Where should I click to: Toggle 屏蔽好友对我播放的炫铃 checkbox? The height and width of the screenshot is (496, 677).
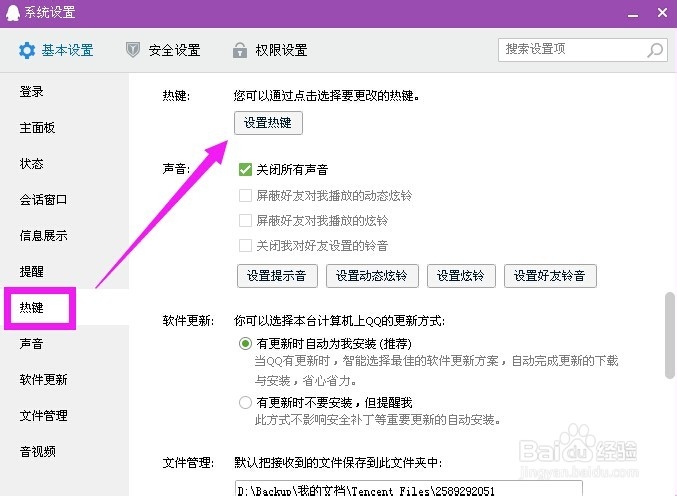[x=245, y=221]
